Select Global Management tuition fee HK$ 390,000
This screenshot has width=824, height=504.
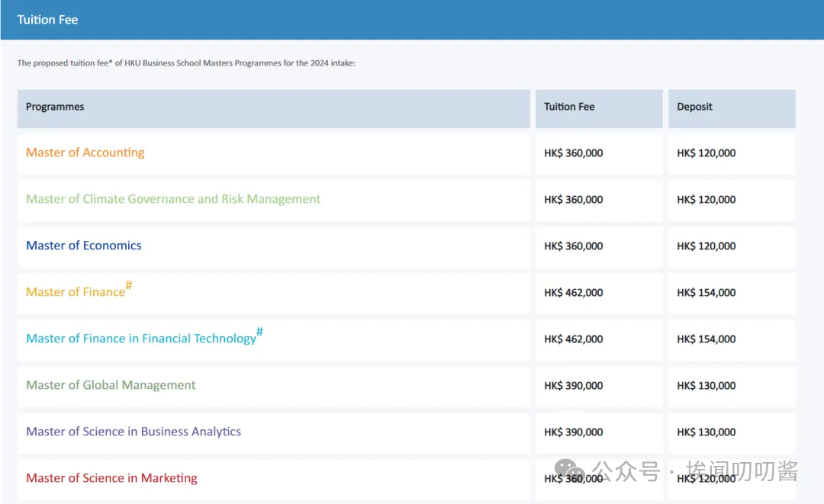click(x=573, y=385)
